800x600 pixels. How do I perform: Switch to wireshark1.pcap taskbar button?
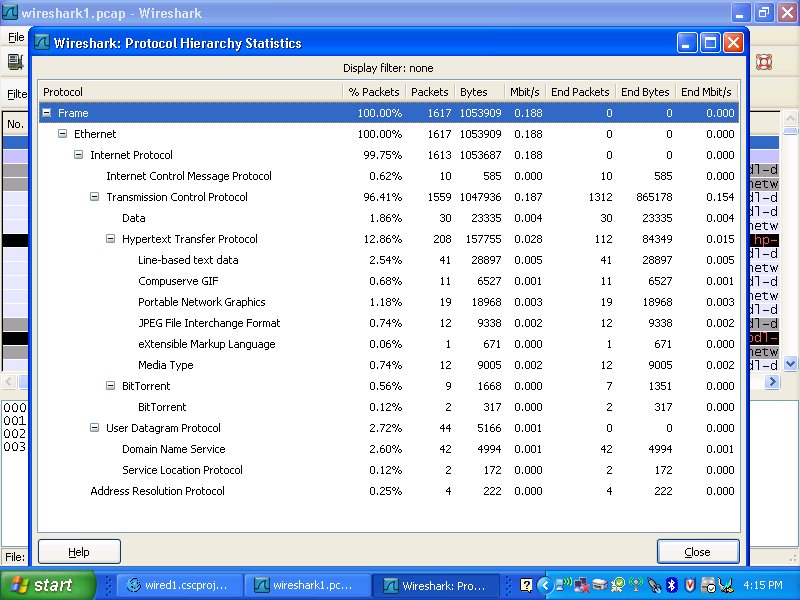(307, 585)
